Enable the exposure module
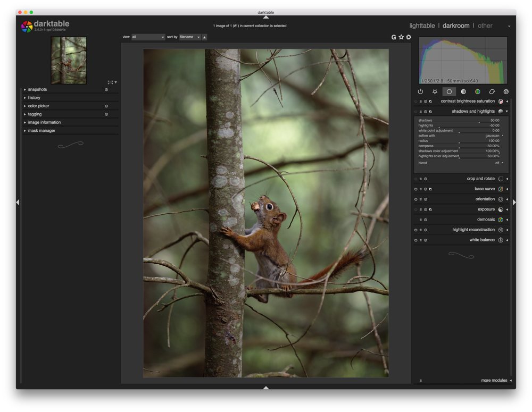The image size is (532, 412). (416, 209)
